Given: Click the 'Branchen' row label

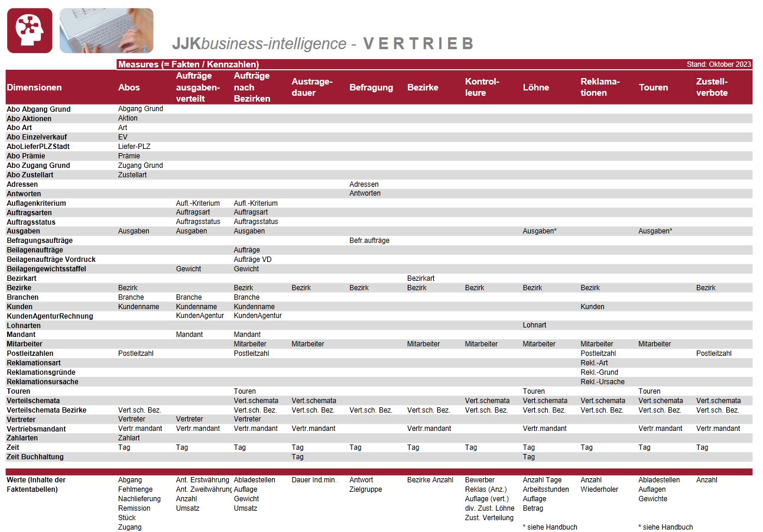Looking at the screenshot, I should [22, 297].
